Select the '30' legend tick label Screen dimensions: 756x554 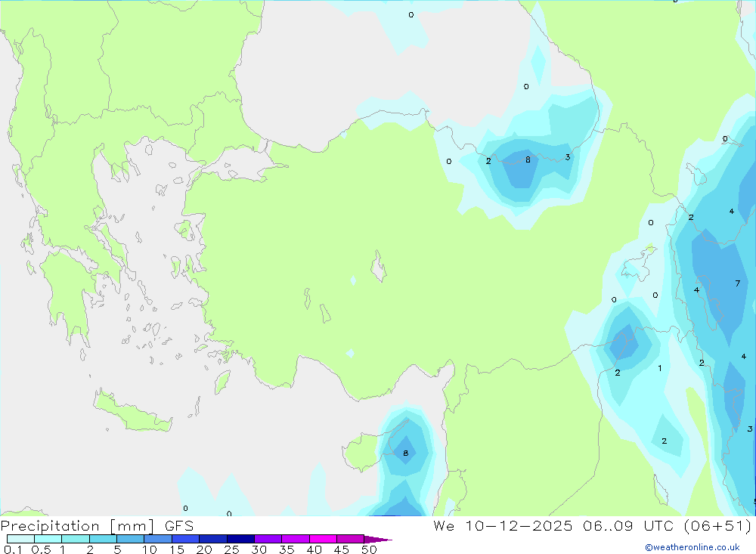coord(259,549)
